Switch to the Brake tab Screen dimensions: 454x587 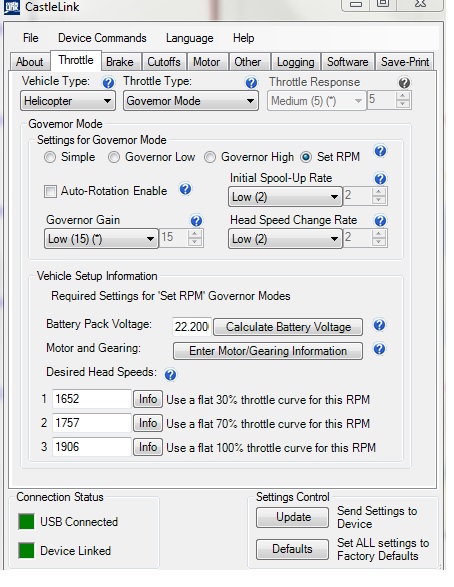coord(120,62)
